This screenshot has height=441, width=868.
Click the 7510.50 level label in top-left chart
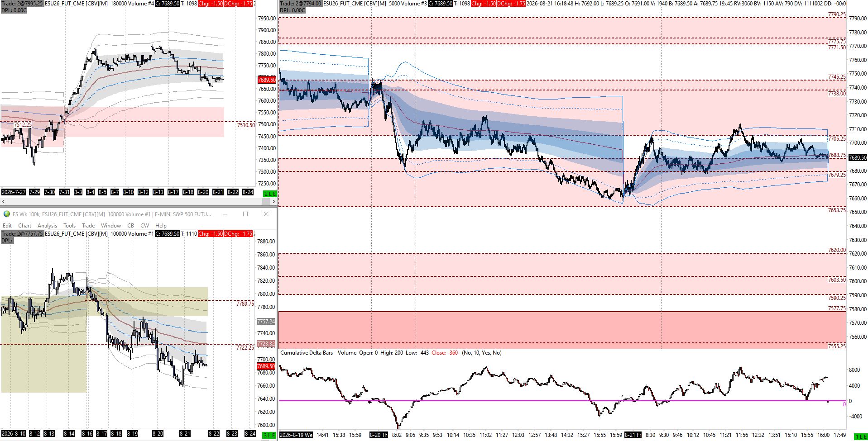point(246,125)
